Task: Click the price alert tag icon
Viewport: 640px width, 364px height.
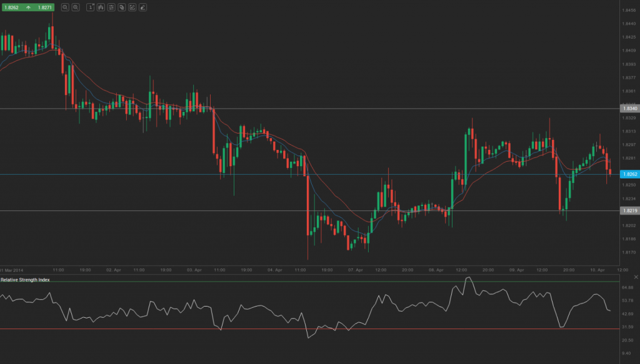Action: (x=121, y=7)
